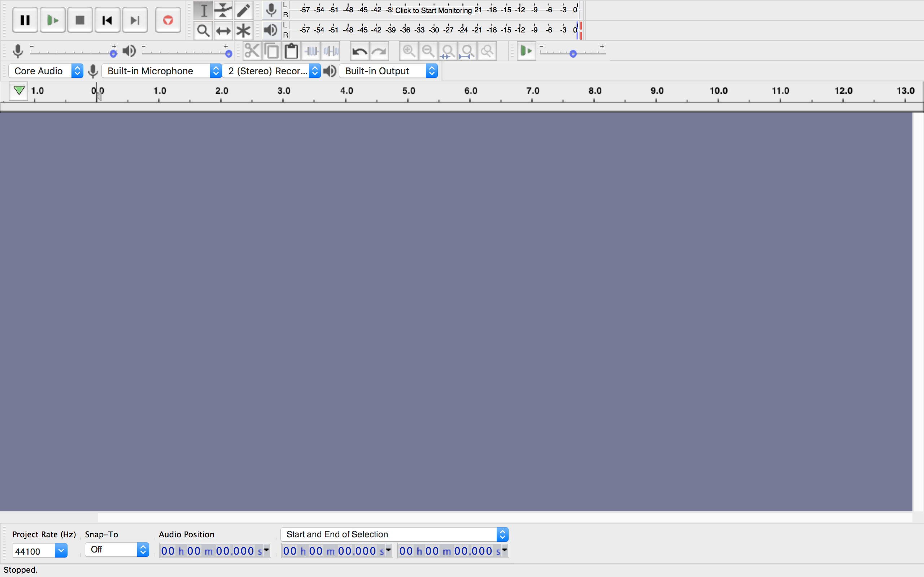The height and width of the screenshot is (577, 924).
Task: Click the Undo icon
Action: point(359,50)
